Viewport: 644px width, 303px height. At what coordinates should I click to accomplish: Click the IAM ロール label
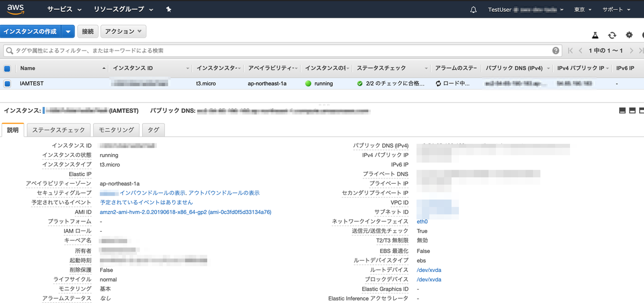coord(77,231)
